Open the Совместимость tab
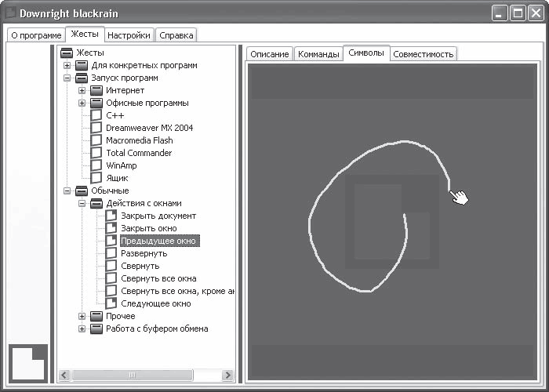The height and width of the screenshot is (392, 549). pyautogui.click(x=423, y=54)
